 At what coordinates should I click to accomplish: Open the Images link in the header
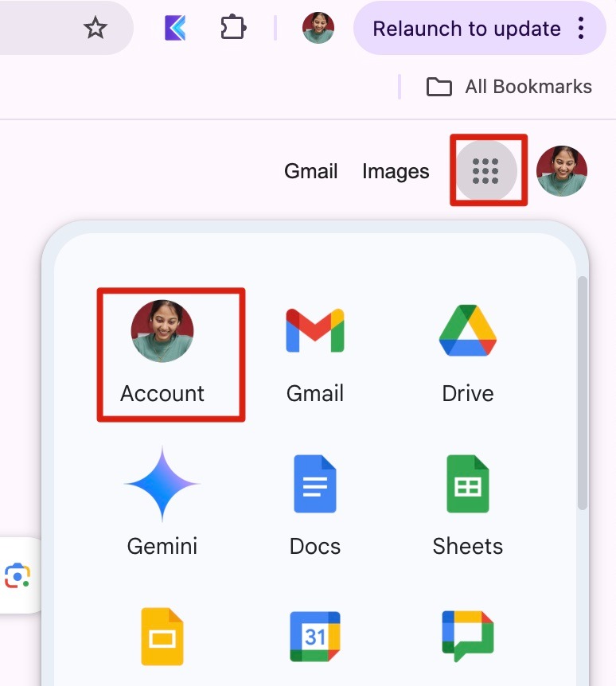coord(396,172)
